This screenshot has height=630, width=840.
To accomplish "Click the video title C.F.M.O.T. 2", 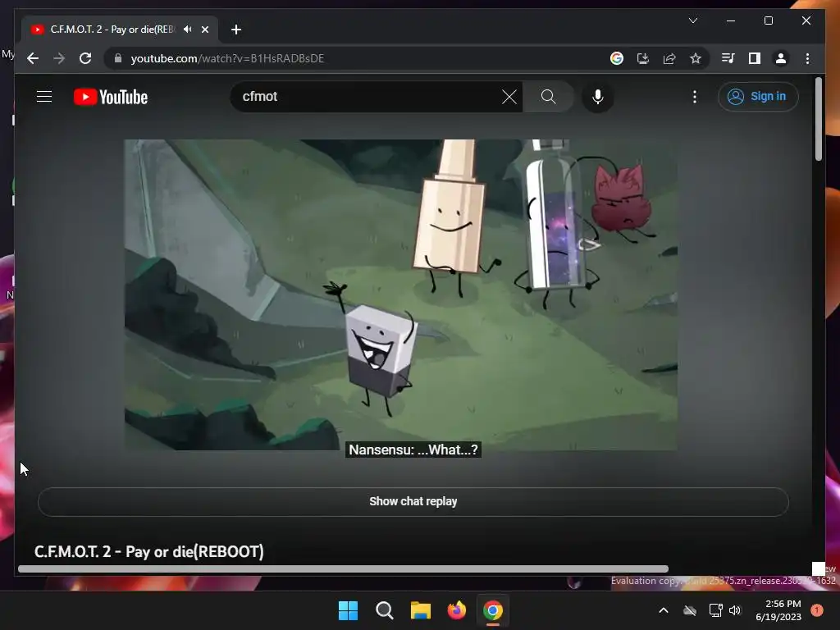I will pyautogui.click(x=149, y=552).
